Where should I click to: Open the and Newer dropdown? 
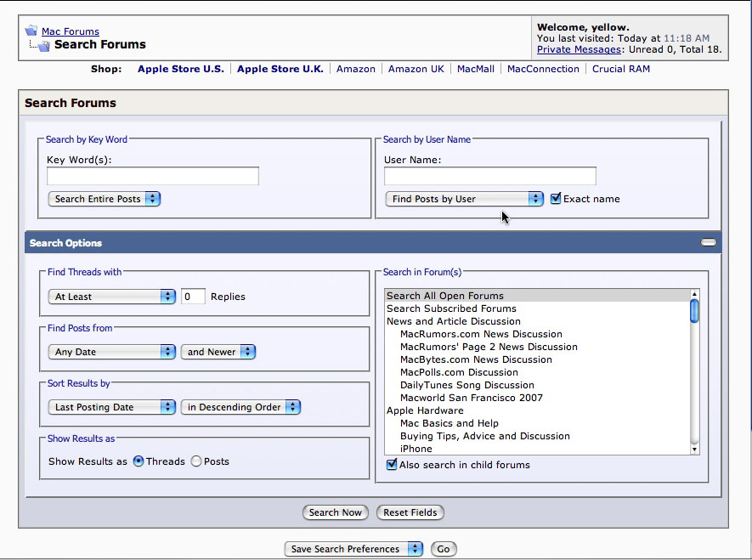pyautogui.click(x=218, y=352)
